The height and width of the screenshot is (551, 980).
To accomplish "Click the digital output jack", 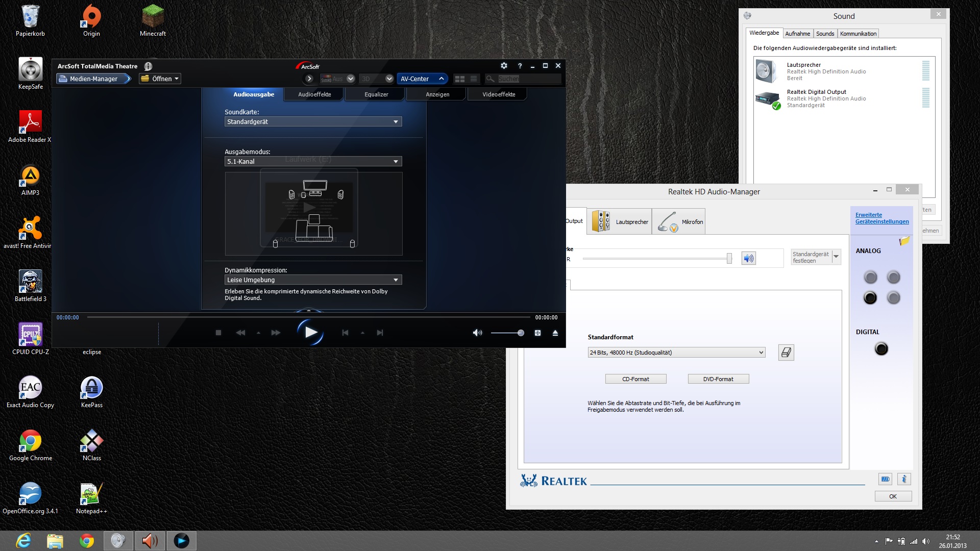I will pyautogui.click(x=881, y=349).
